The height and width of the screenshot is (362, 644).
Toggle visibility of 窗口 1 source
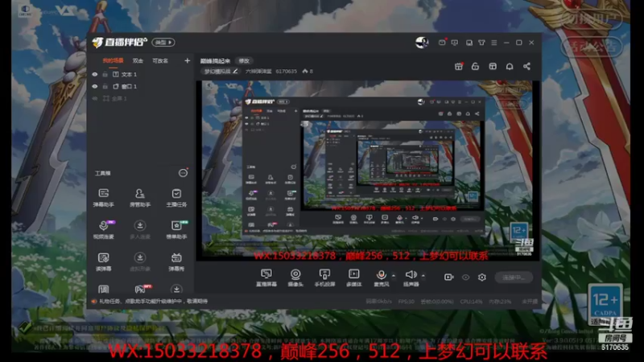click(95, 87)
